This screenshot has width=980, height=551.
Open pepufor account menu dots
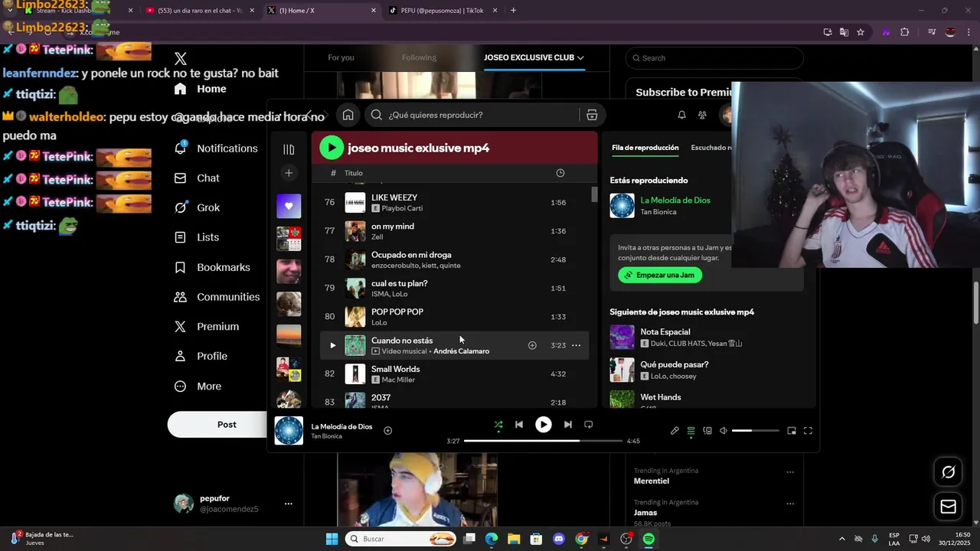pos(289,504)
